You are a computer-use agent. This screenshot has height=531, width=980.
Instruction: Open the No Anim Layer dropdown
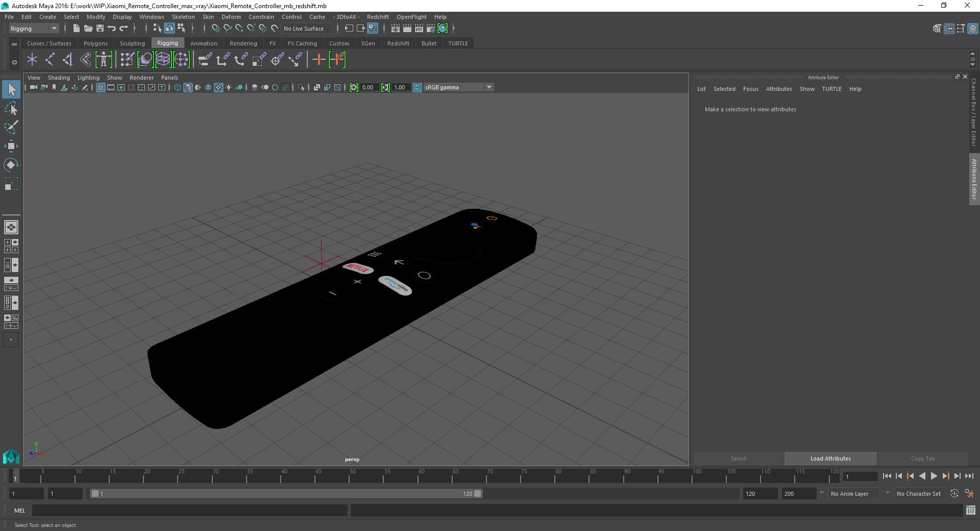click(x=854, y=494)
